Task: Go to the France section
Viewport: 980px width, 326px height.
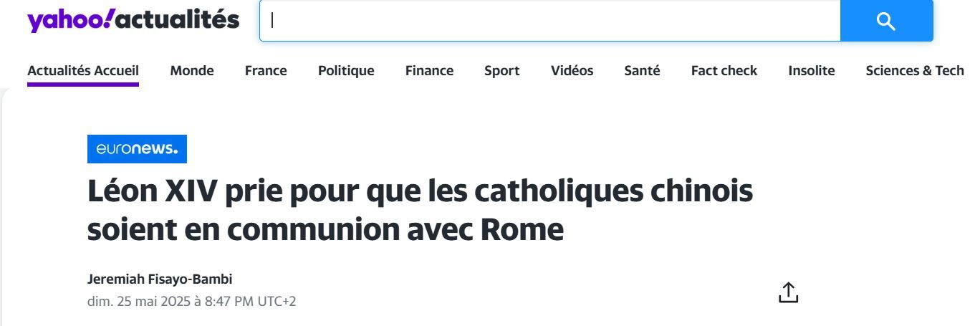Action: click(266, 70)
